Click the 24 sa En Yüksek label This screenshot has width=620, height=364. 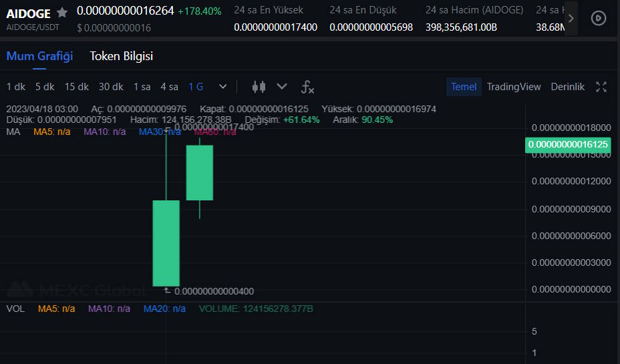coord(269,10)
